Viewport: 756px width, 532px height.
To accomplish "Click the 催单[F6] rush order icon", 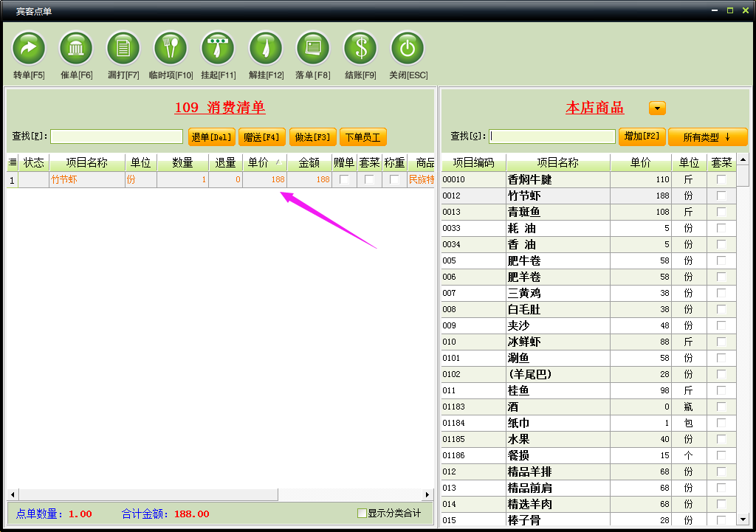I will pos(76,48).
